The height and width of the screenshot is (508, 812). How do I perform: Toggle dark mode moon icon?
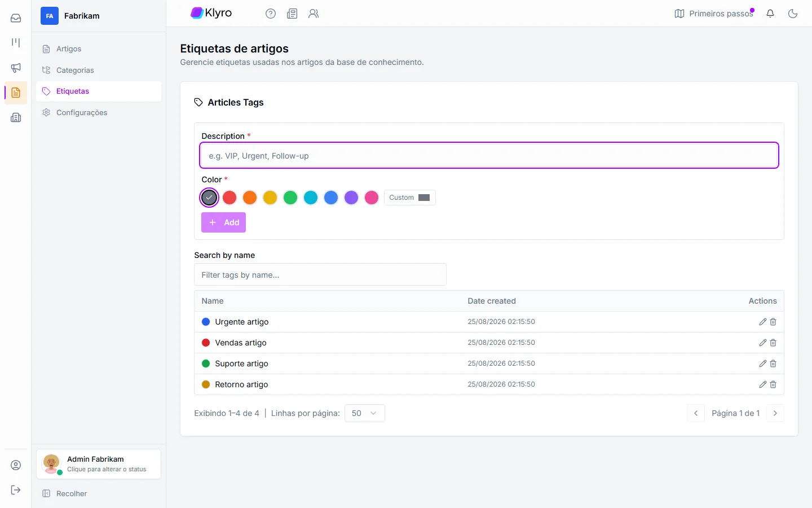(x=793, y=14)
